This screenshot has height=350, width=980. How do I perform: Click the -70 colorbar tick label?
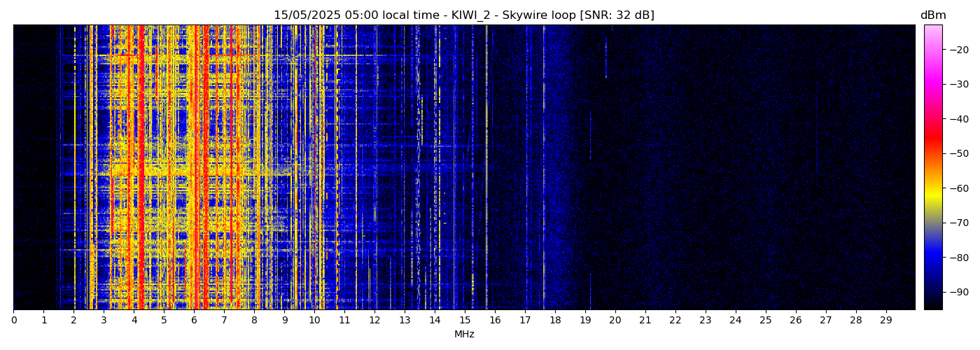click(958, 223)
